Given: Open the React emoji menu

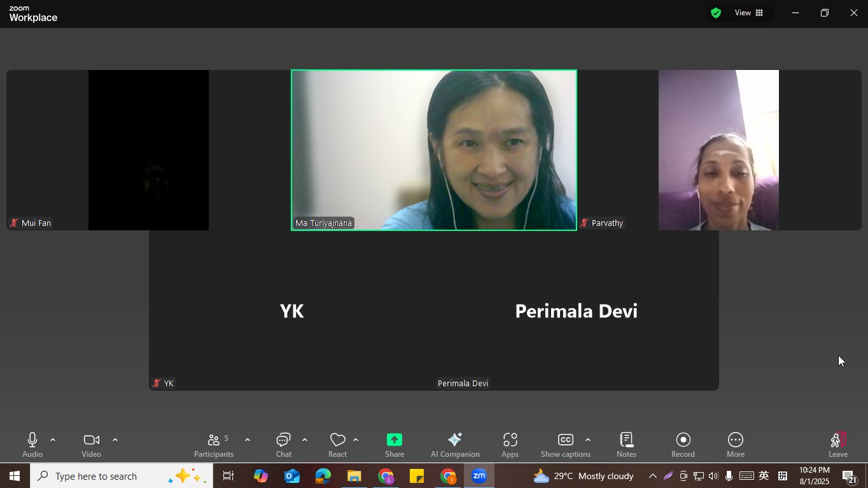Looking at the screenshot, I should point(337,444).
